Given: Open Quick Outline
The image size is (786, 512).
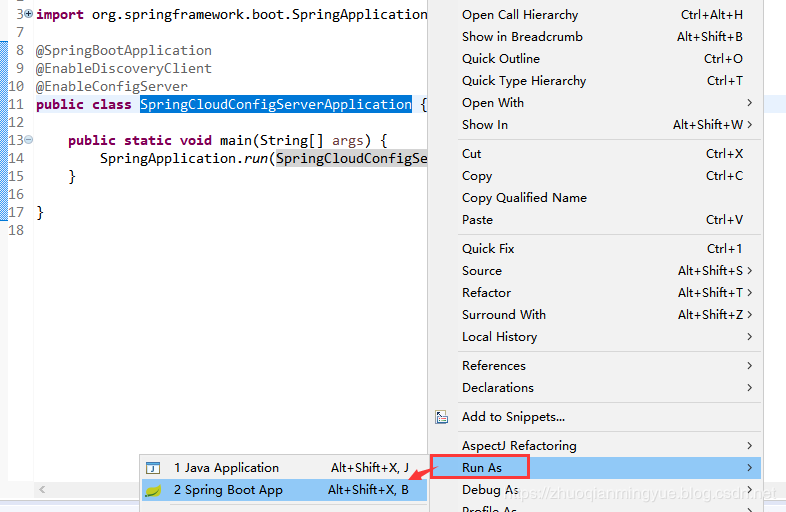Looking at the screenshot, I should click(596, 59).
